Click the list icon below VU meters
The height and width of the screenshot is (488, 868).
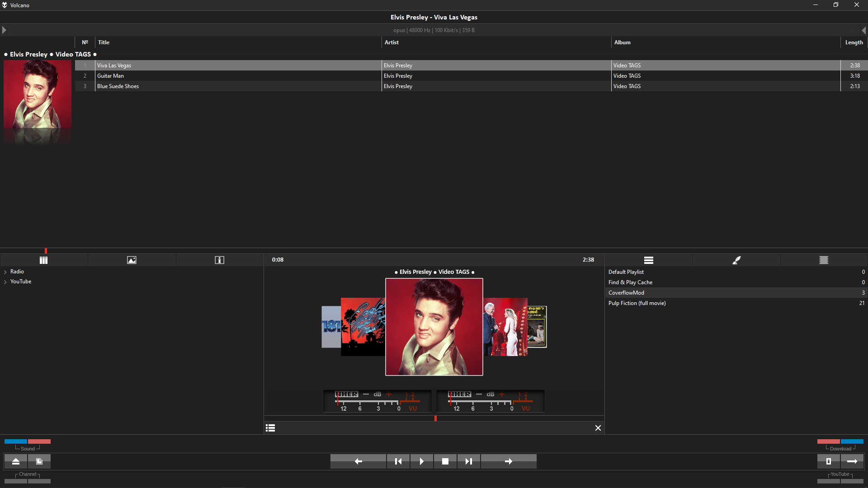coord(270,428)
